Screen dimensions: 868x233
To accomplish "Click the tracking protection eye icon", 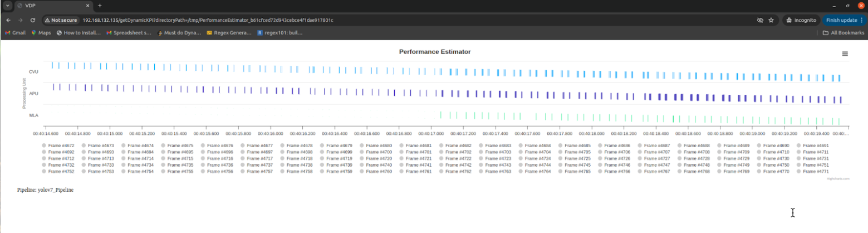I will click(759, 20).
